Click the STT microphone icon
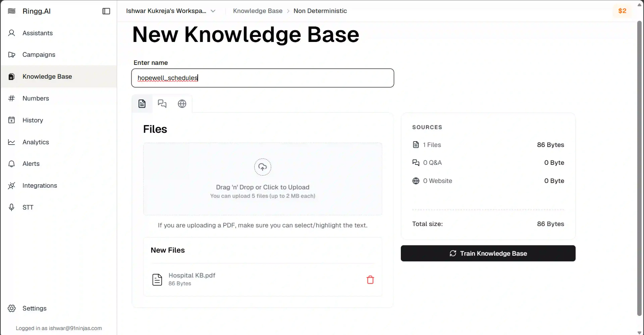 (12, 207)
